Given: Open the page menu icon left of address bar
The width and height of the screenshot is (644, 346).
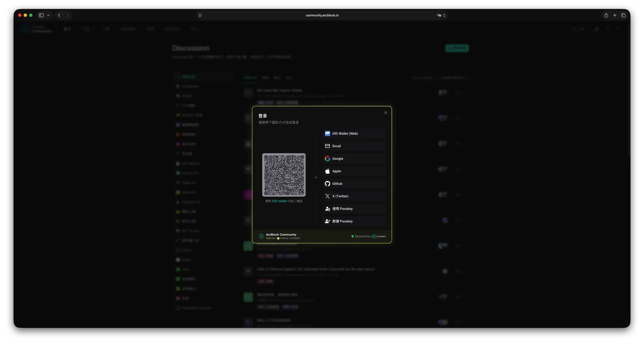Looking at the screenshot, I should click(x=200, y=15).
